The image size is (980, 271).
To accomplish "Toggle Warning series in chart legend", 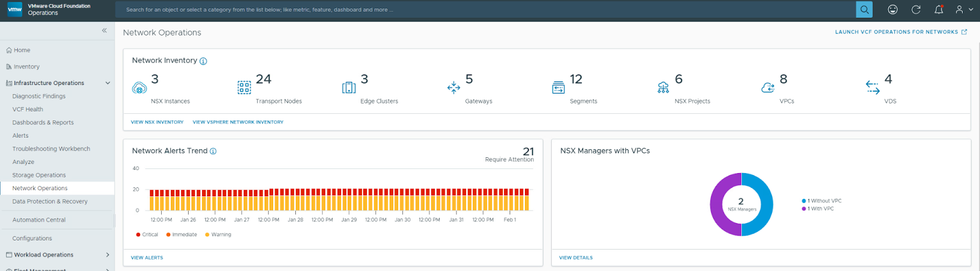I will tap(218, 235).
